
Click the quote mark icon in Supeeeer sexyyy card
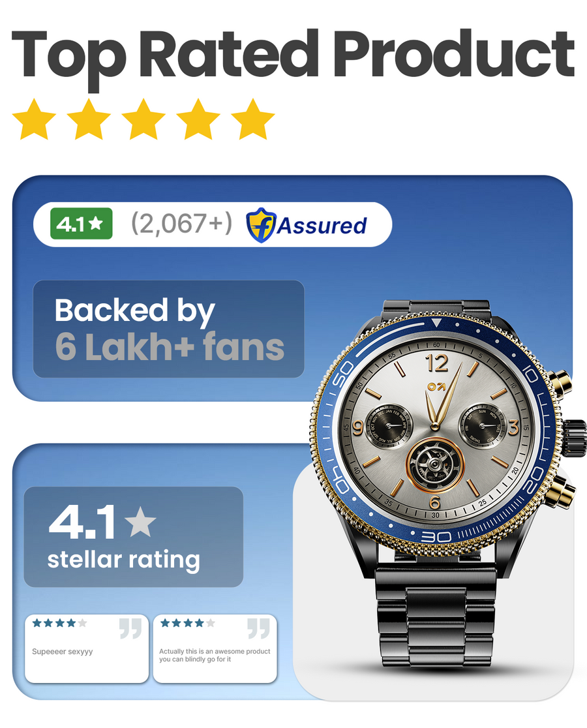130,629
